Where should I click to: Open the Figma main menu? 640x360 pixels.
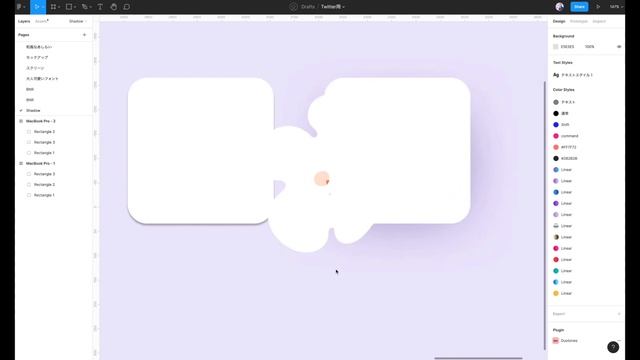(x=21, y=7)
